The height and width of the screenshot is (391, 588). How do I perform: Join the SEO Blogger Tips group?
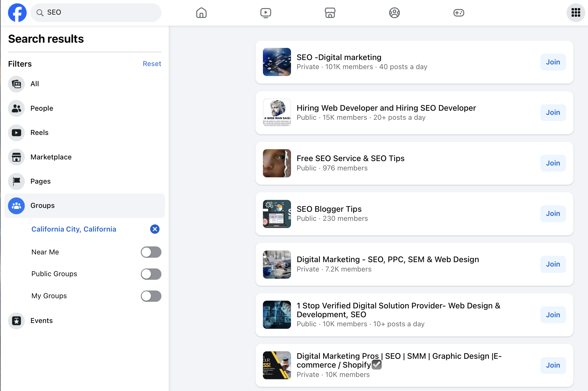click(553, 213)
